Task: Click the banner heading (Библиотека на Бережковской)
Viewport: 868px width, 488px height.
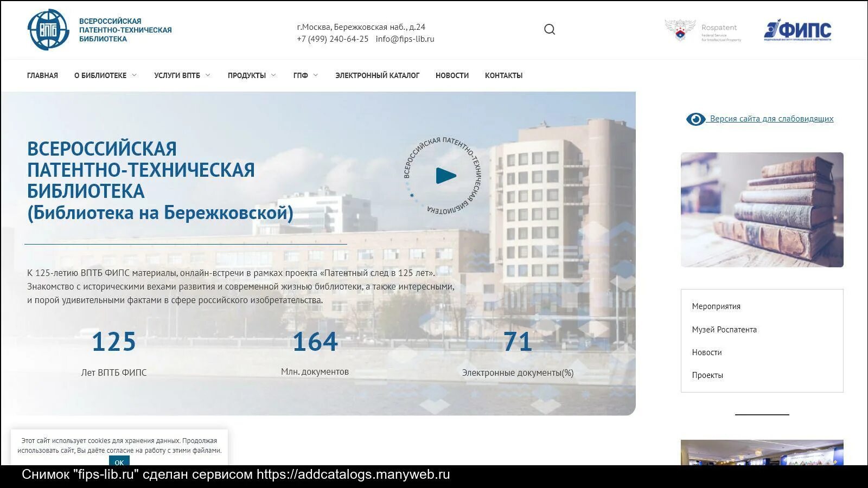Action: pos(160,213)
